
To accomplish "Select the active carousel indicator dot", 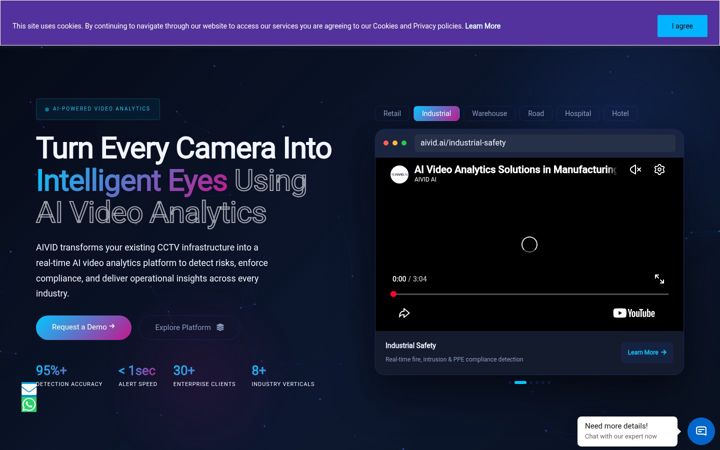I will (x=520, y=382).
